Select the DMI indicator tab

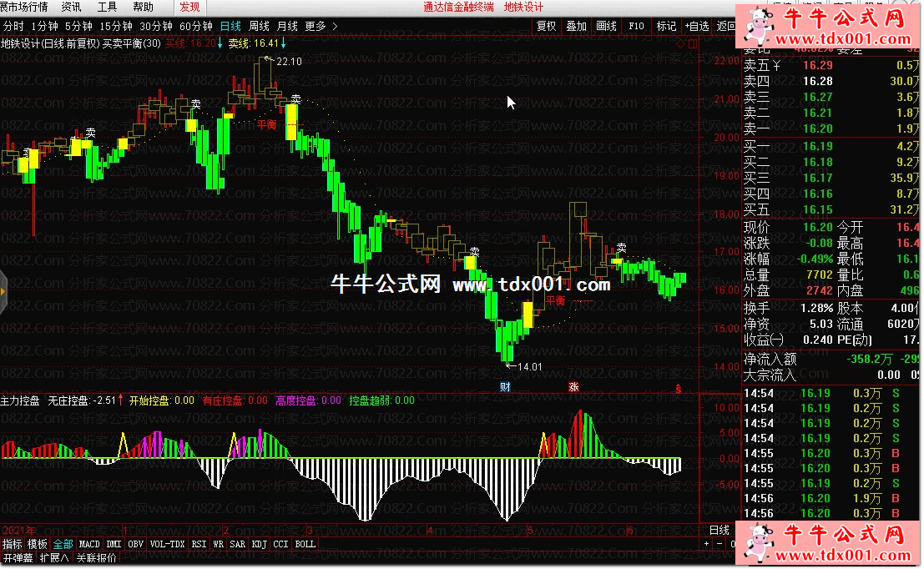pos(114,544)
